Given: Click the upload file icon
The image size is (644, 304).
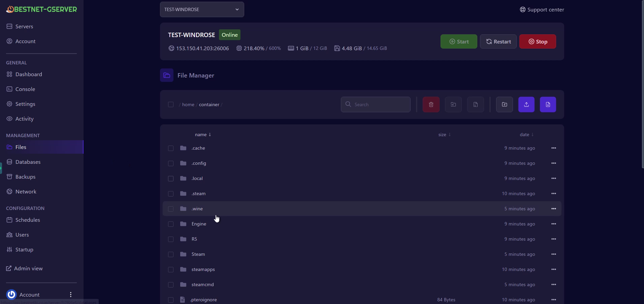Looking at the screenshot, I should tap(526, 104).
